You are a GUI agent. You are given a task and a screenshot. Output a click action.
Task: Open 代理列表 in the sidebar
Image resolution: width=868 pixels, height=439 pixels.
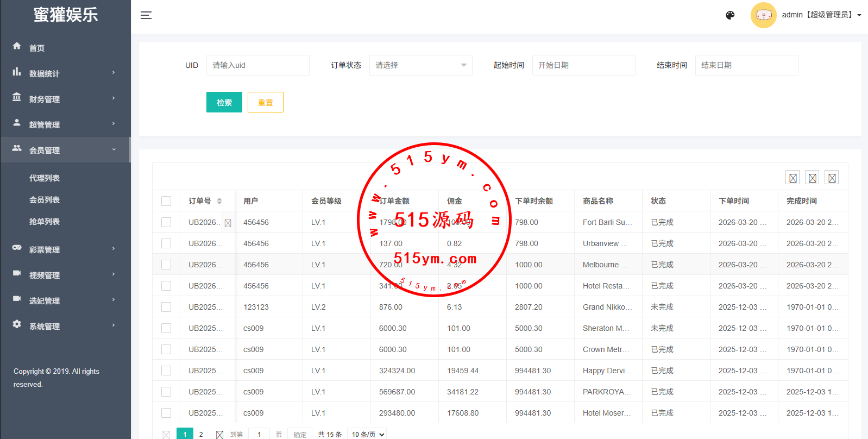(45, 178)
